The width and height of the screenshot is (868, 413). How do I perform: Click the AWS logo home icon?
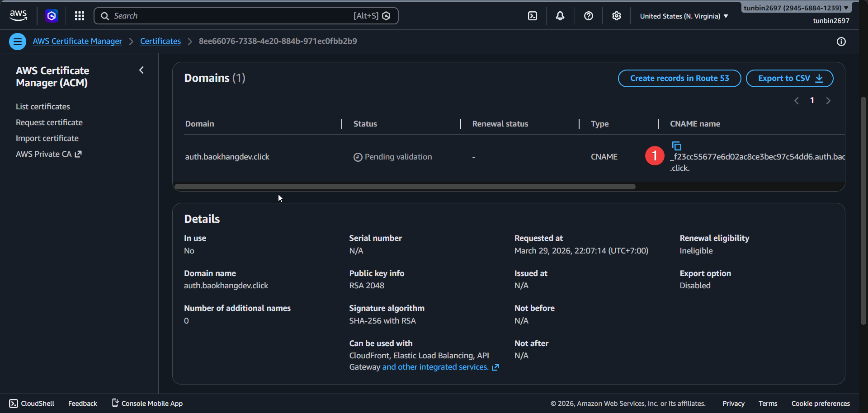click(x=18, y=16)
